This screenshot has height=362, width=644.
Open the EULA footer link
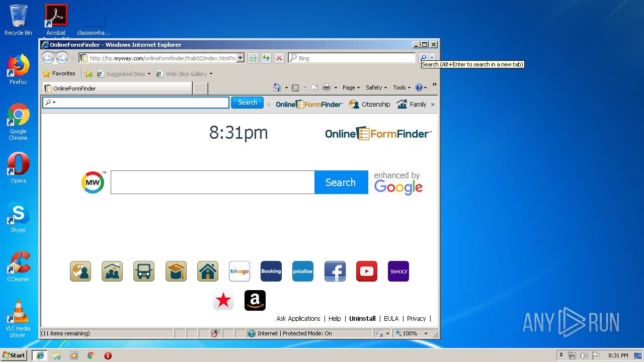[x=391, y=319]
